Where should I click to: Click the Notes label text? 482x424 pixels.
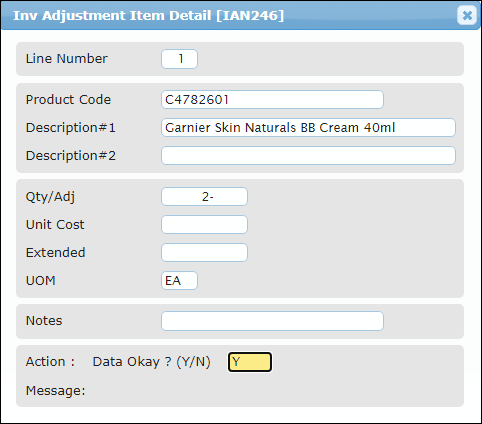[44, 320]
